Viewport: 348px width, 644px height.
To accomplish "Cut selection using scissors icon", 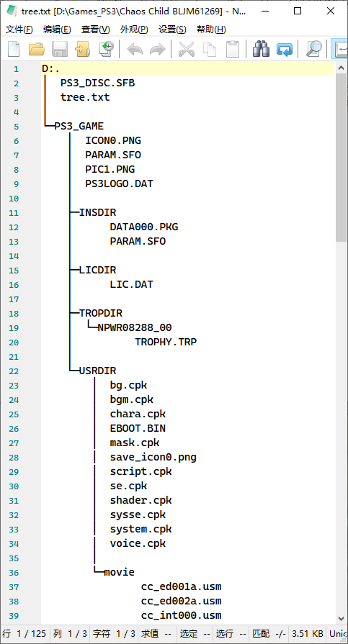I will (187, 49).
